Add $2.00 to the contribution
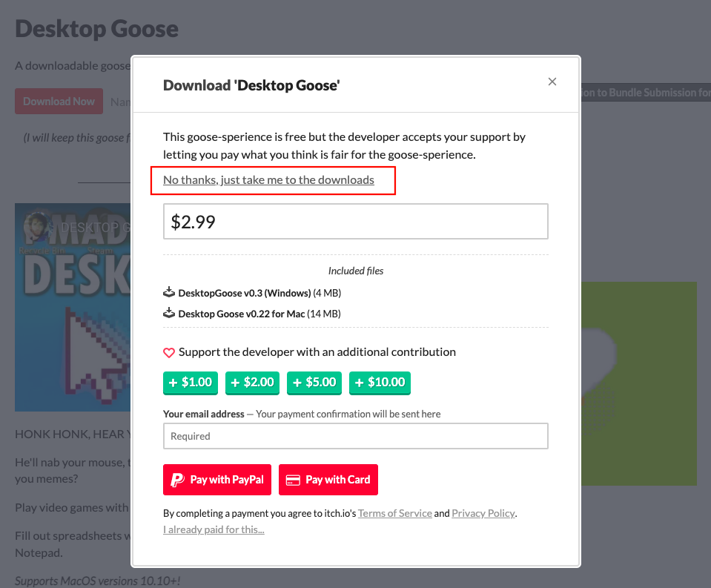 [253, 383]
